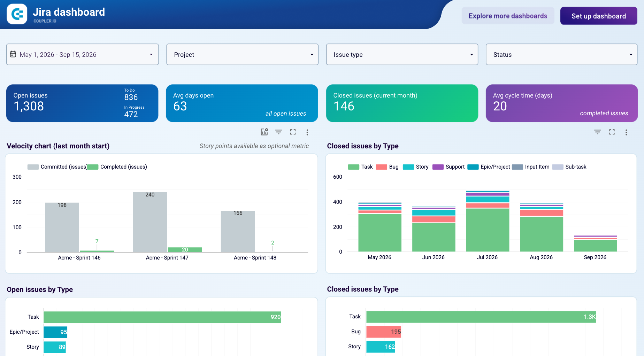644x356 pixels.
Task: Toggle Completed (issues) legend swatch
Action: (93, 167)
